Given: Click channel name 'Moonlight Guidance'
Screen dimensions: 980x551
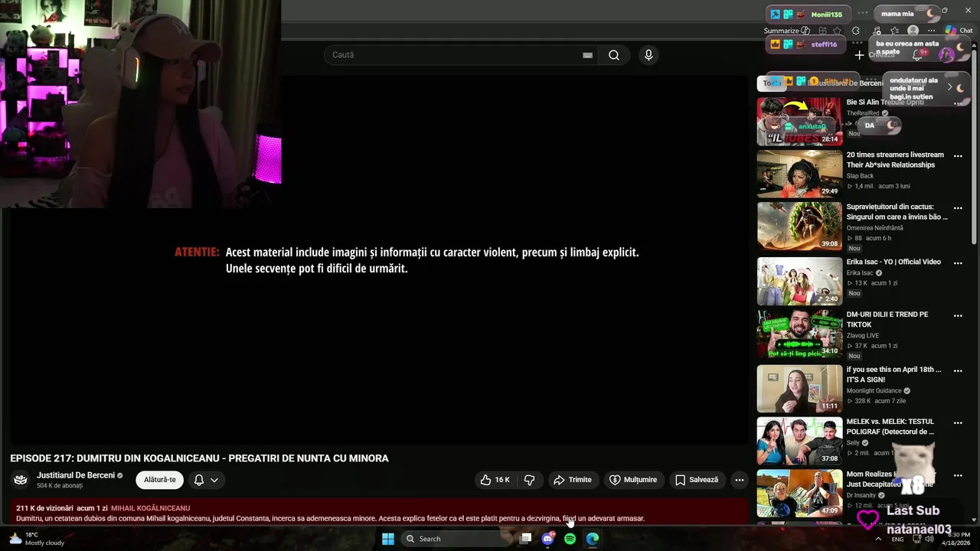Looking at the screenshot, I should [x=874, y=391].
